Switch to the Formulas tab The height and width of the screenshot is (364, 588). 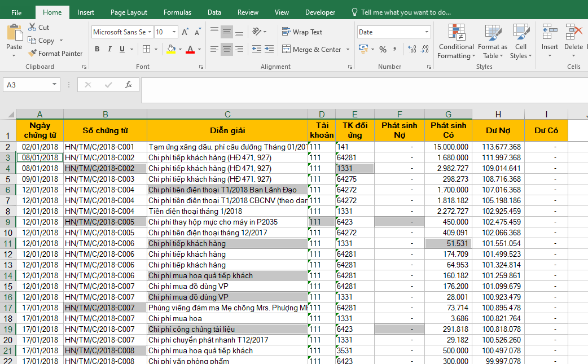point(177,12)
